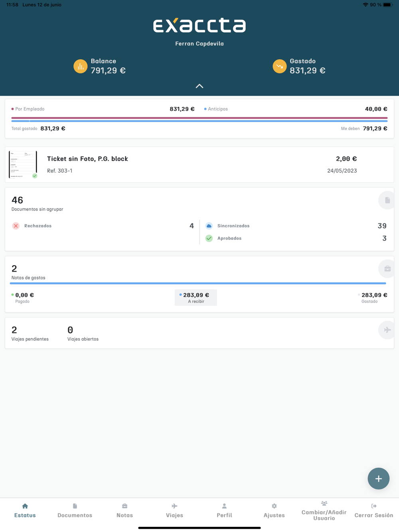The width and height of the screenshot is (399, 532).
Task: Open the Ticket sin Foto receipt thumbnail
Action: (x=23, y=164)
